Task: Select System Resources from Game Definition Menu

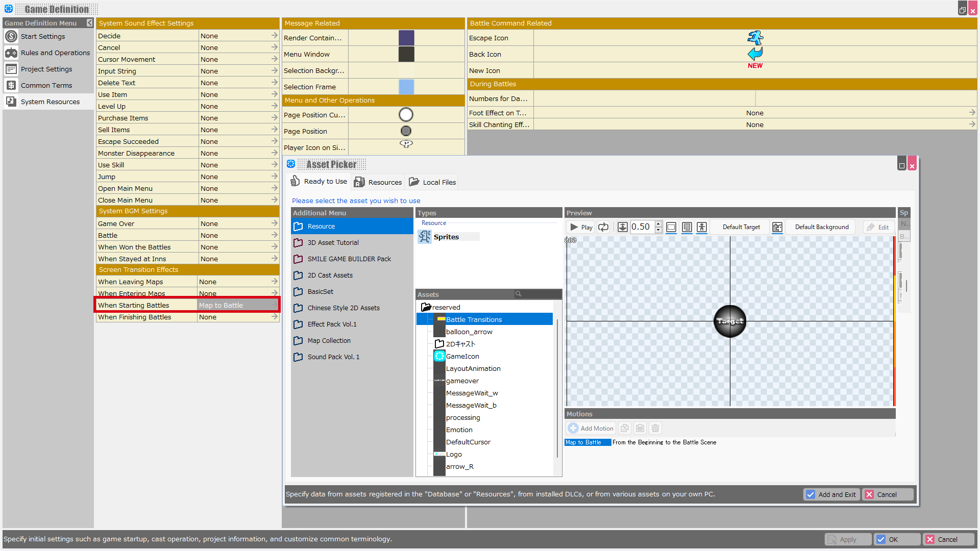Action: pos(50,101)
